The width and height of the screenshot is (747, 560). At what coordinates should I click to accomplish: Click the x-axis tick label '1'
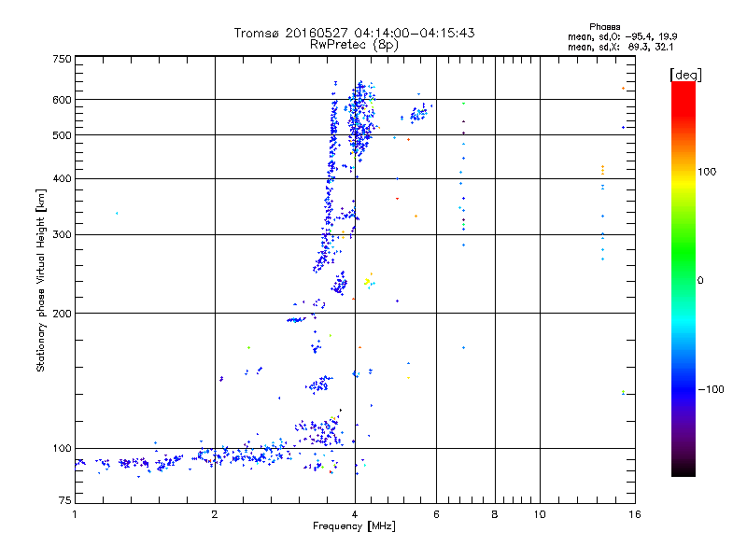(x=75, y=514)
